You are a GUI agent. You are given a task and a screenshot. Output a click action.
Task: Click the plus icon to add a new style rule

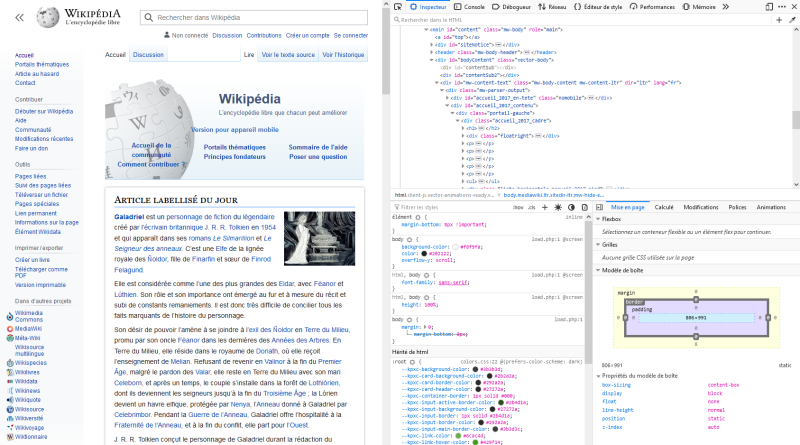click(x=545, y=207)
